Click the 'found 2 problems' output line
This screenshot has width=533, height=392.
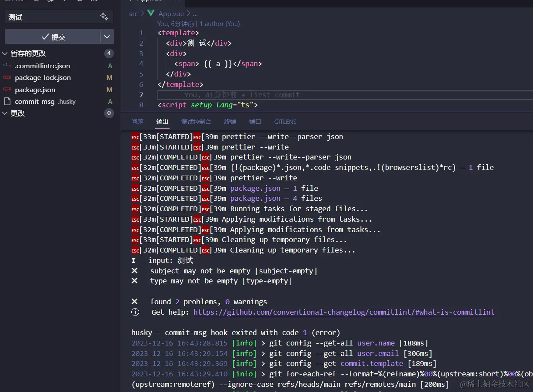tap(199, 302)
